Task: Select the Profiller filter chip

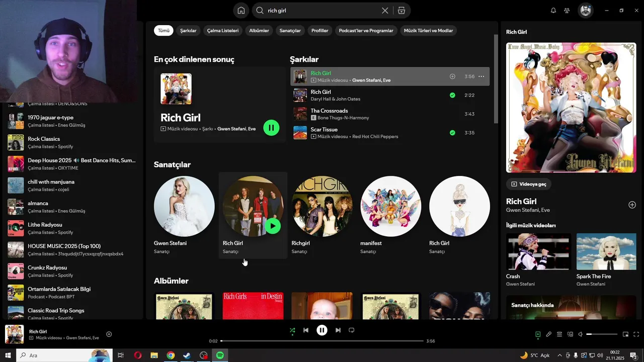Action: click(320, 31)
